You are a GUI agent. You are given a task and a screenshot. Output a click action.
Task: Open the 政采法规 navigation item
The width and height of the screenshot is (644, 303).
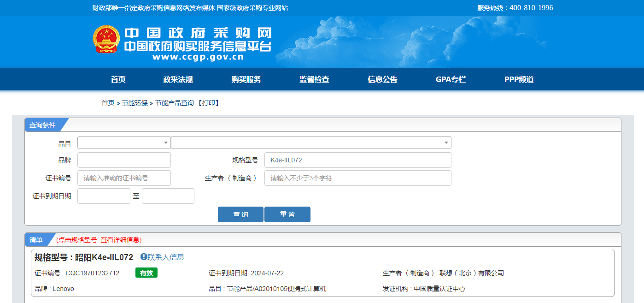point(178,79)
